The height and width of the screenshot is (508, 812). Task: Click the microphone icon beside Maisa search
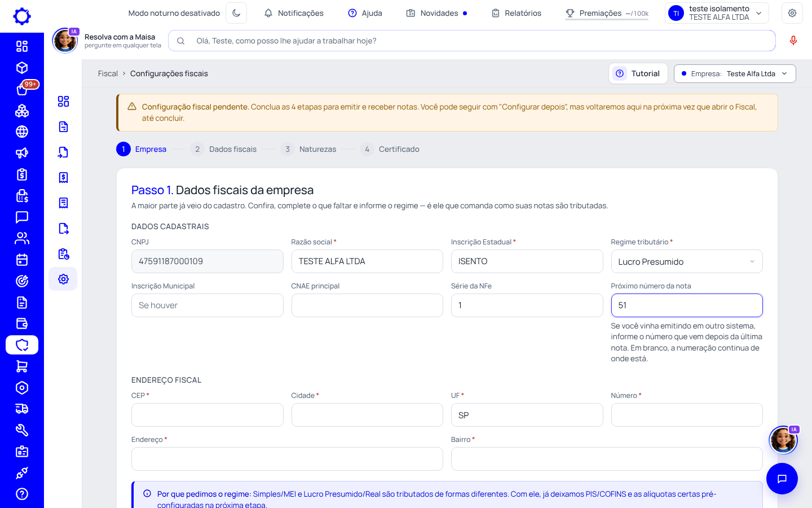pyautogui.click(x=793, y=41)
